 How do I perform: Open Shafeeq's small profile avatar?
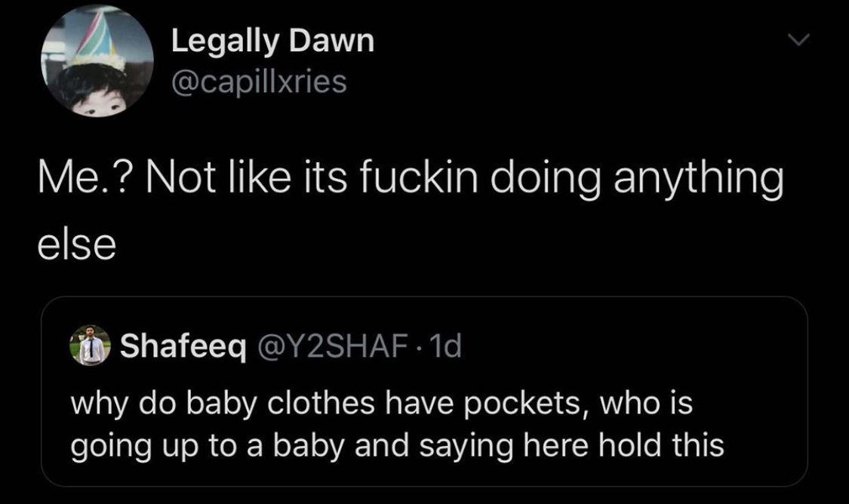91,346
